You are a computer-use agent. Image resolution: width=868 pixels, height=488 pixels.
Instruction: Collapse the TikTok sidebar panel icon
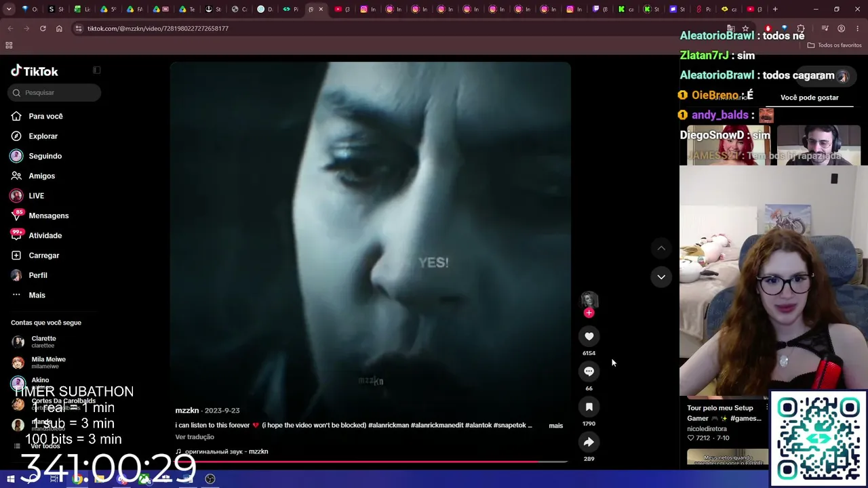pos(97,70)
